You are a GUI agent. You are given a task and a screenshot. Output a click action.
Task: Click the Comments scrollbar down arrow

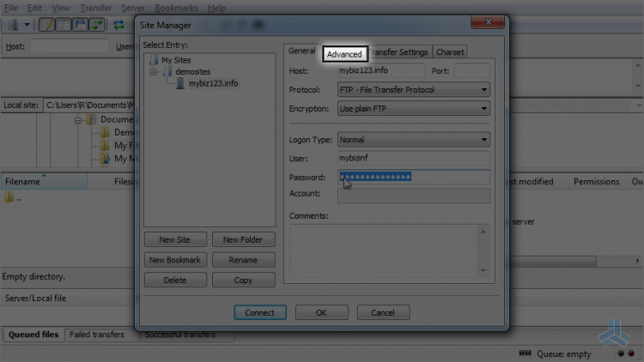pyautogui.click(x=483, y=270)
